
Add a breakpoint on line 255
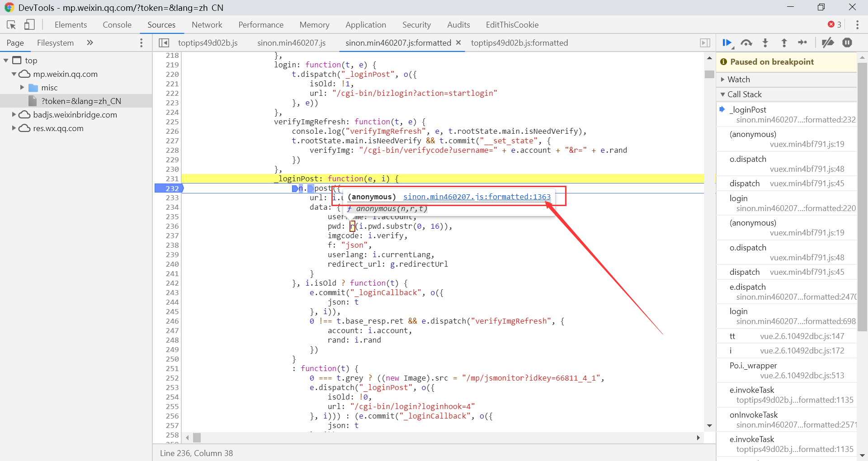(x=172, y=407)
